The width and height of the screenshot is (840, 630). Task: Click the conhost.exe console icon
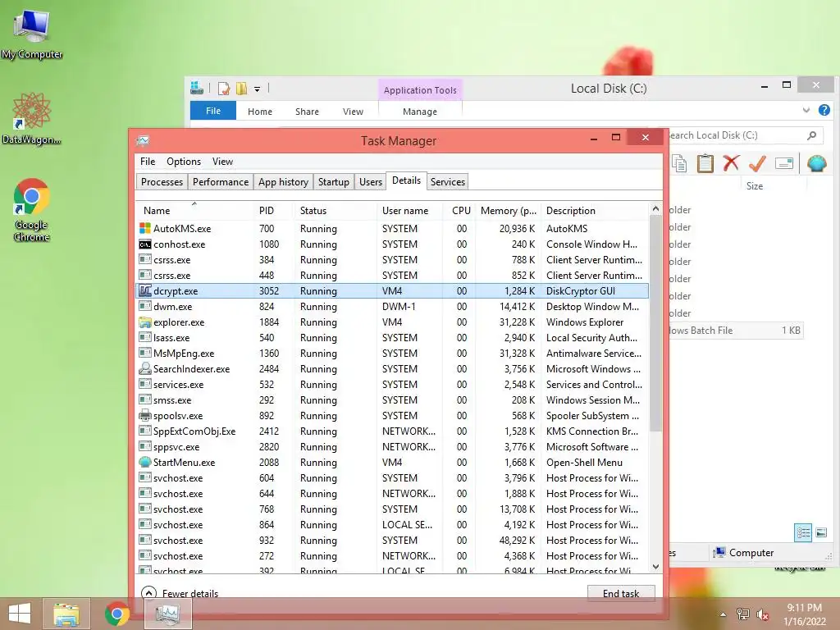tap(144, 244)
